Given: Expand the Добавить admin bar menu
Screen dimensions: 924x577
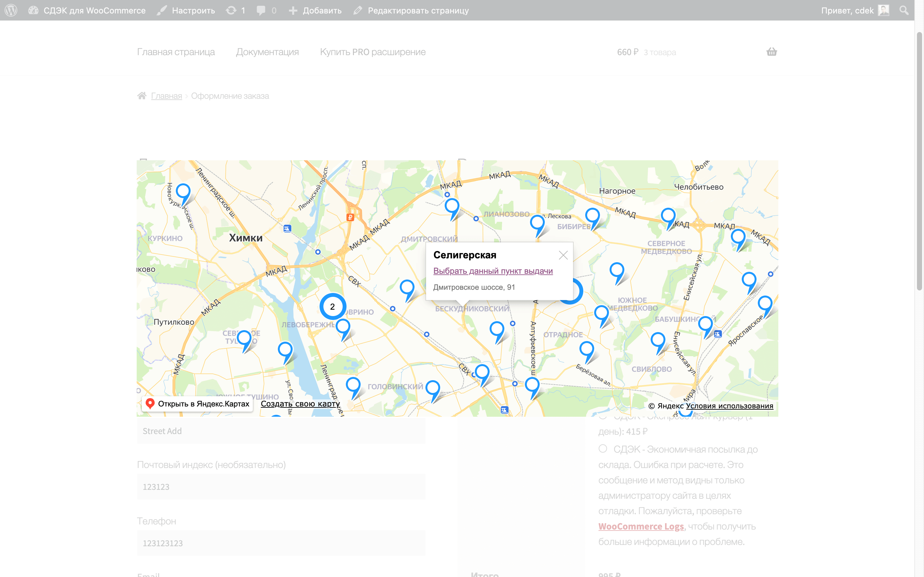Looking at the screenshot, I should point(315,10).
